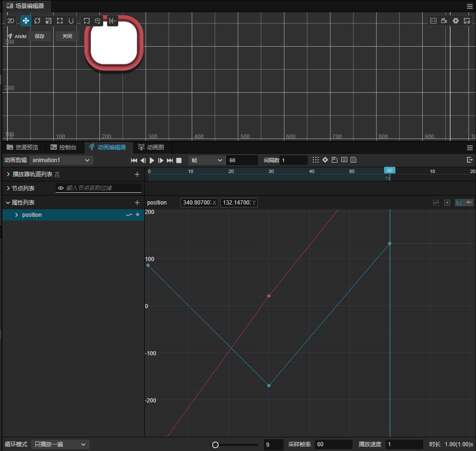Toggle 2D view mode button
Viewport: 476px width, 451px height.
[11, 21]
